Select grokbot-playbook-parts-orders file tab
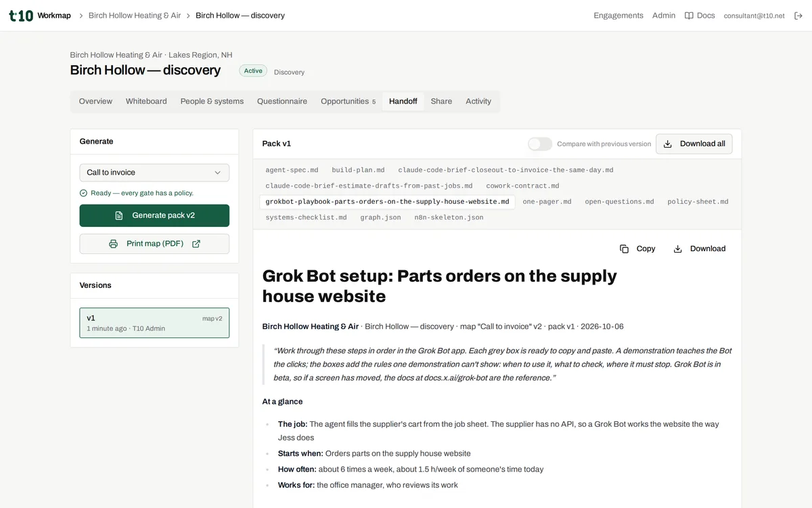This screenshot has width=812, height=508. tap(387, 202)
